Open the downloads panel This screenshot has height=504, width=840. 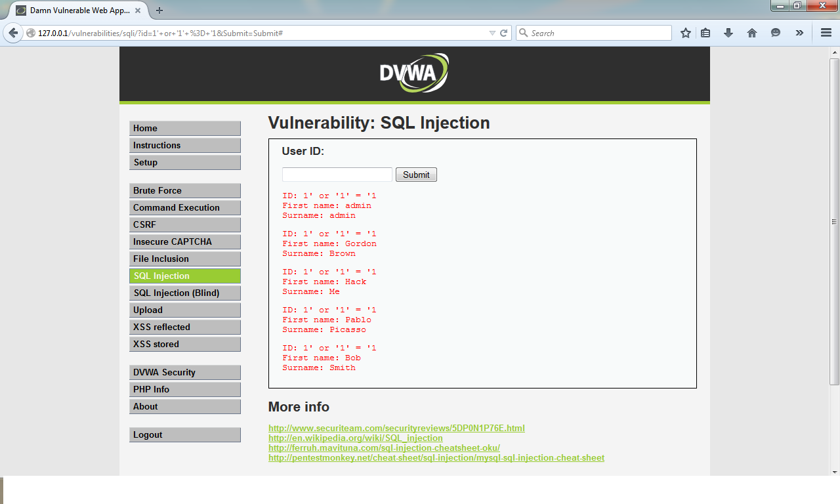728,32
